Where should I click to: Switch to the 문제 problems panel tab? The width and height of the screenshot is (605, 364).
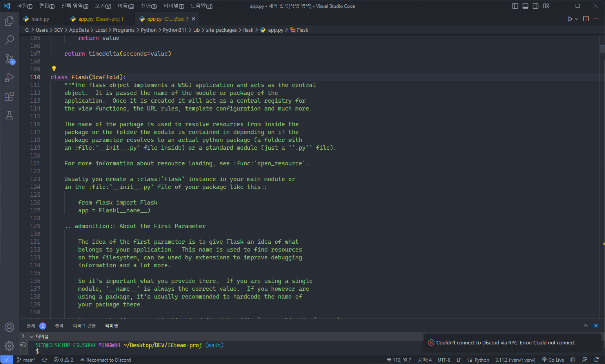[36, 326]
